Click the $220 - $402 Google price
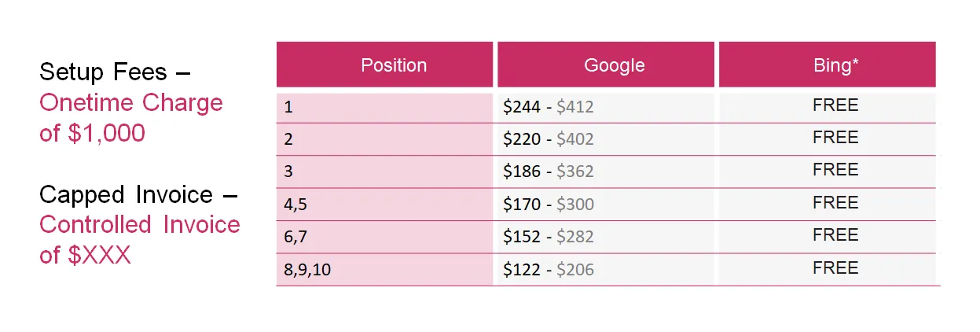 pyautogui.click(x=549, y=139)
